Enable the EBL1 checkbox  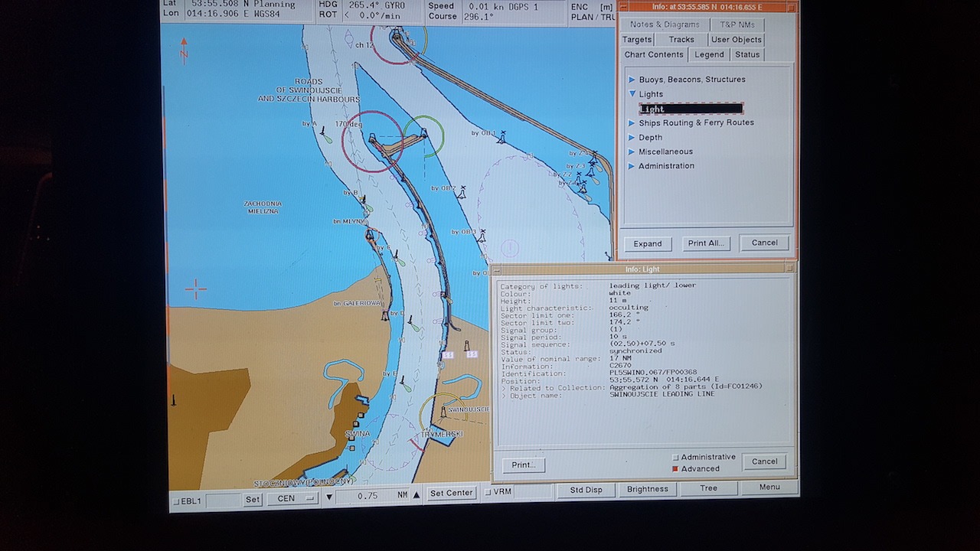click(176, 501)
